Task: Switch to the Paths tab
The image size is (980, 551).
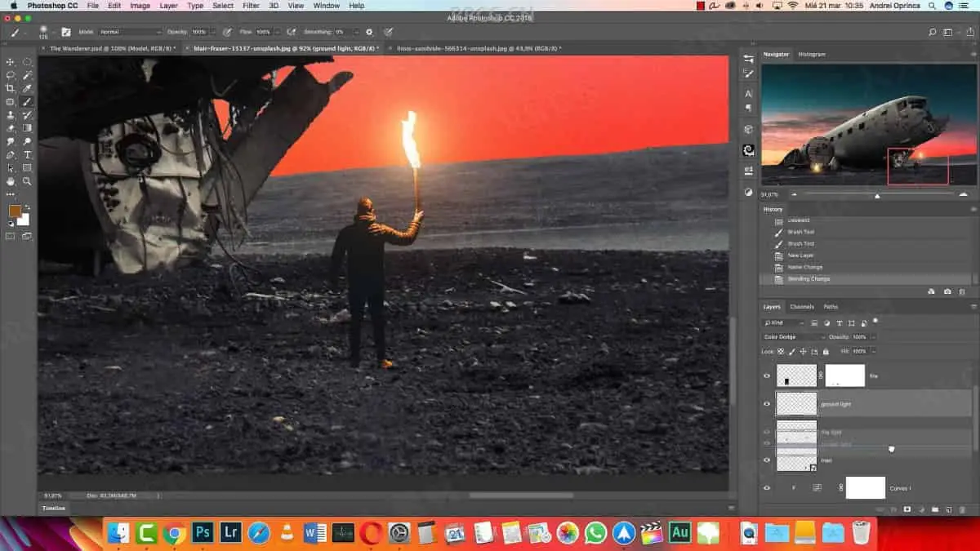Action: pos(831,307)
